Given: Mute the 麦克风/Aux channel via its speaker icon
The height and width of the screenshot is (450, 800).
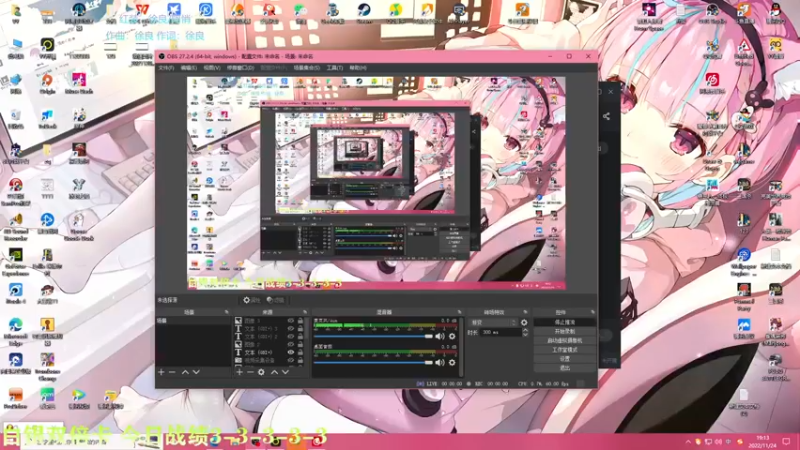Looking at the screenshot, I should coord(440,336).
